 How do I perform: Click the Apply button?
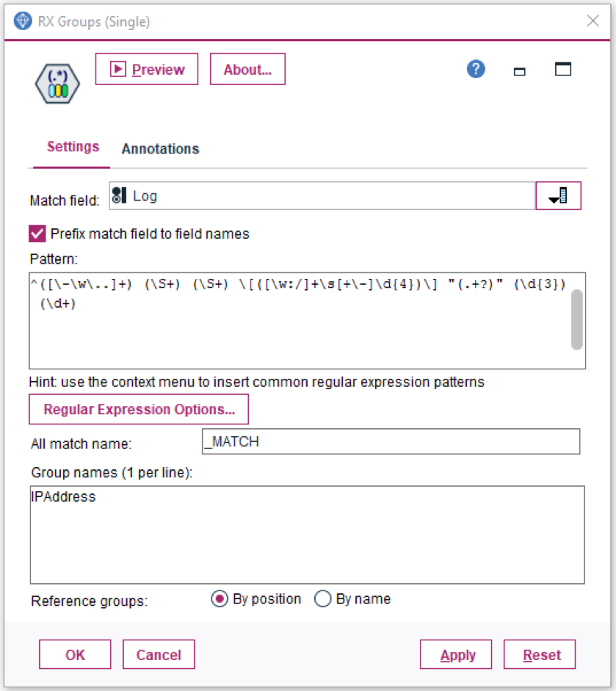coord(456,654)
